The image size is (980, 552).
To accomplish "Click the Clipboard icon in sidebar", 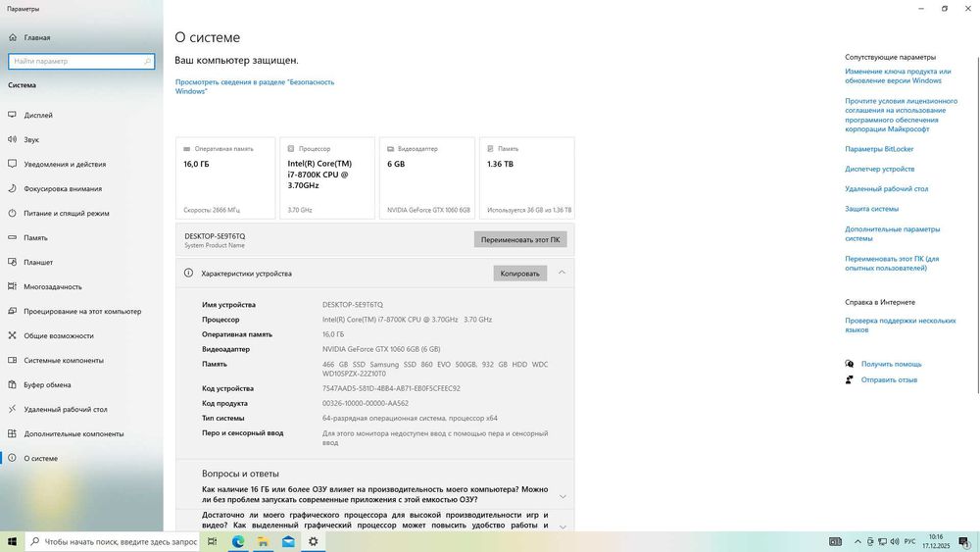I will coord(12,384).
